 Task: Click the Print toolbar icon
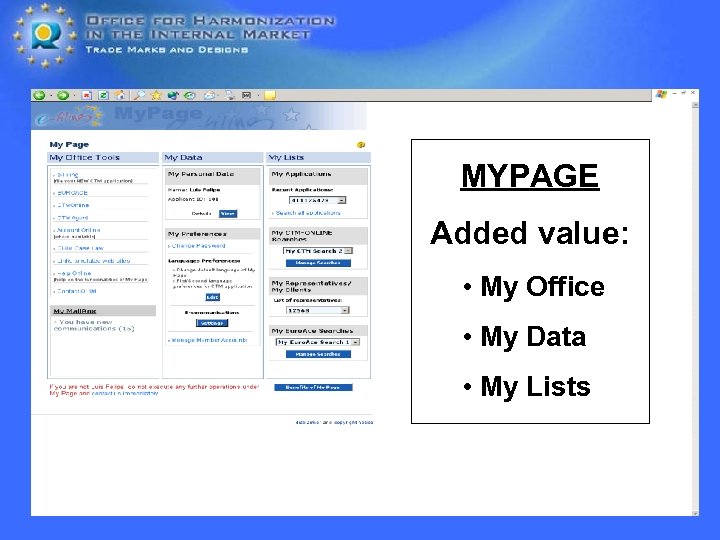click(229, 95)
